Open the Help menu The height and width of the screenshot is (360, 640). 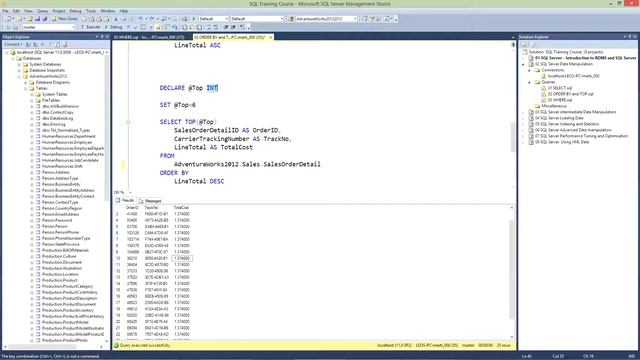(124, 11)
